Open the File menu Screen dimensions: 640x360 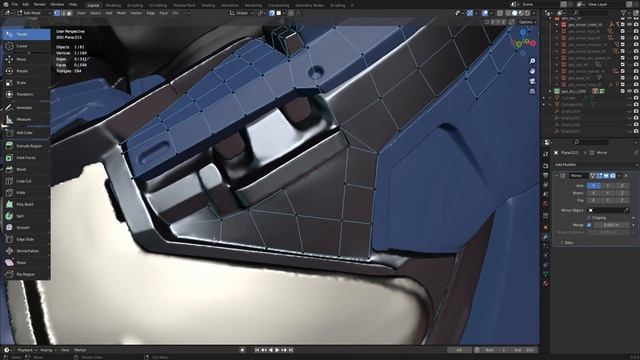point(15,4)
